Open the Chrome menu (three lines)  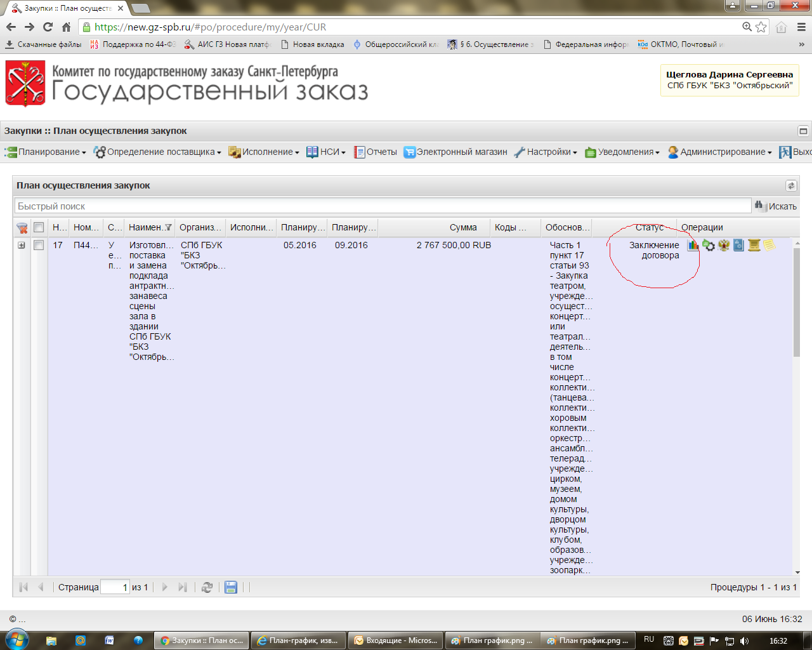point(801,27)
